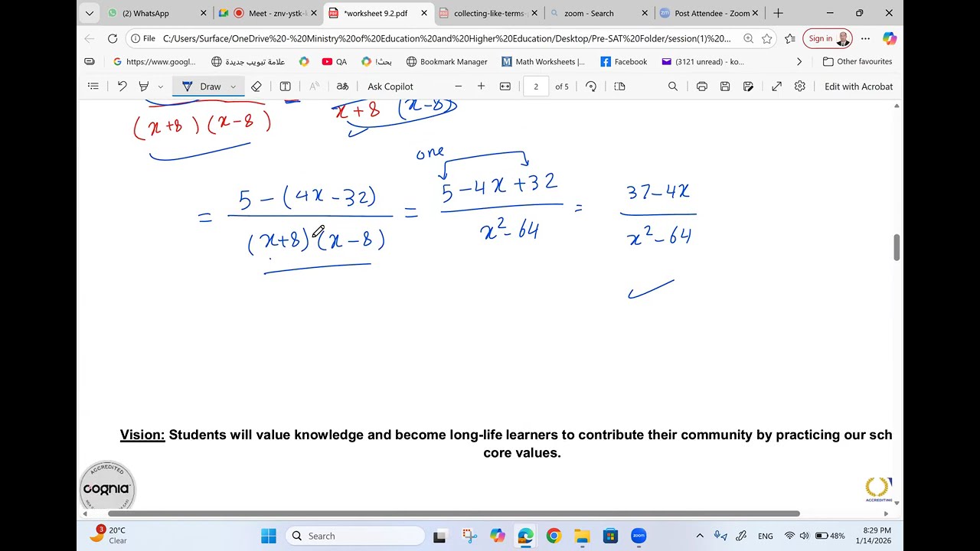
Task: Open Math Worksheets bookmark
Action: coord(544,61)
